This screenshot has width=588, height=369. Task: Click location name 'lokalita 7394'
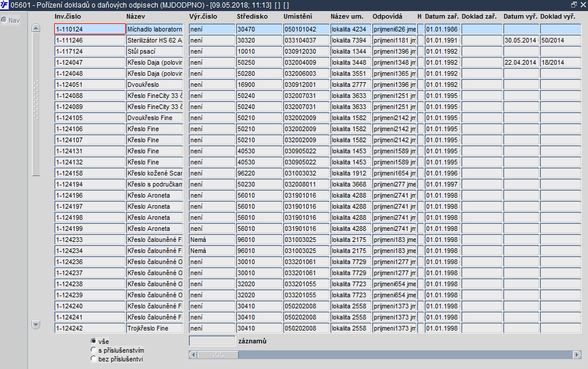(x=351, y=40)
